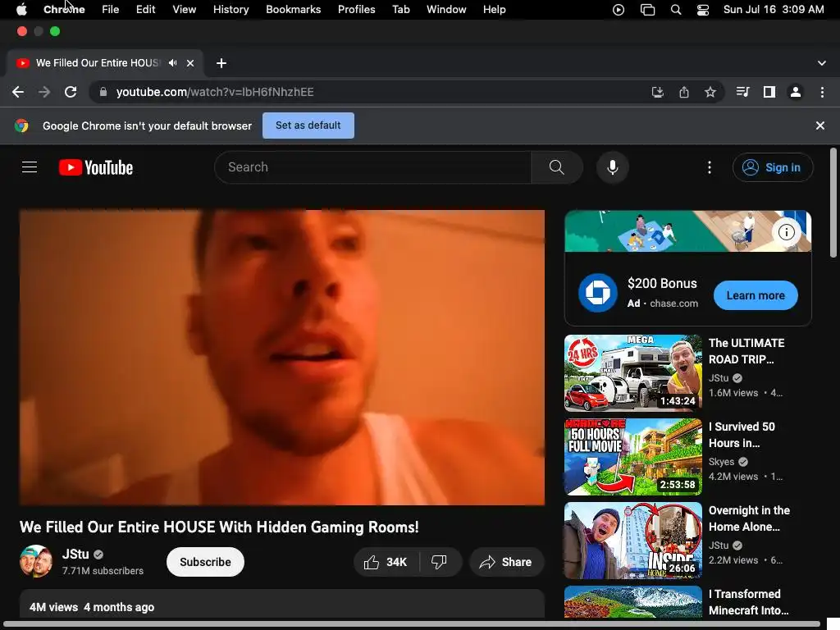This screenshot has width=840, height=630.
Task: Go to the YouTube home logo
Action: (96, 167)
